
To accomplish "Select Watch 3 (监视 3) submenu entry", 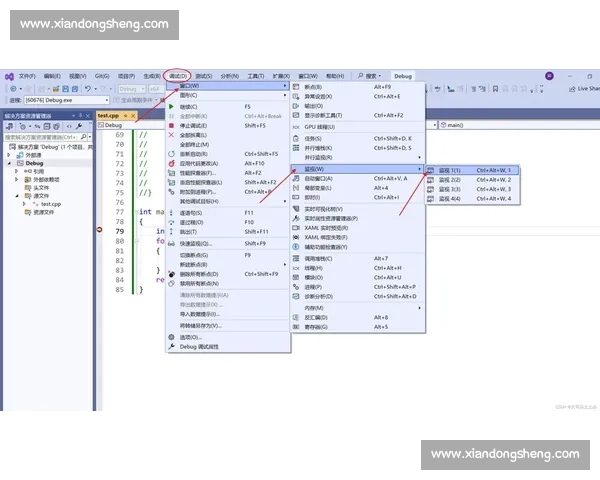I will pyautogui.click(x=473, y=189).
